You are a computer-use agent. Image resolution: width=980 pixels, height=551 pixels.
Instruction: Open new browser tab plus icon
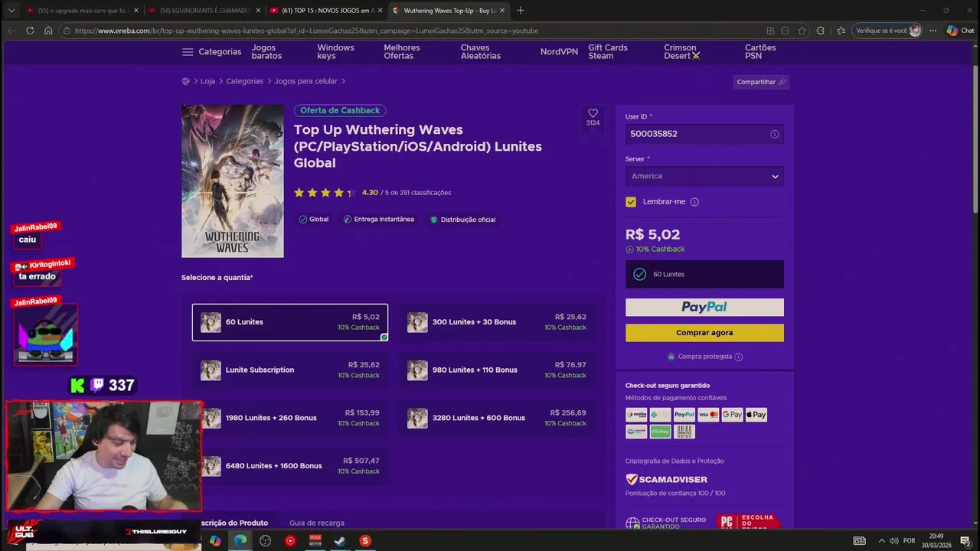[521, 10]
